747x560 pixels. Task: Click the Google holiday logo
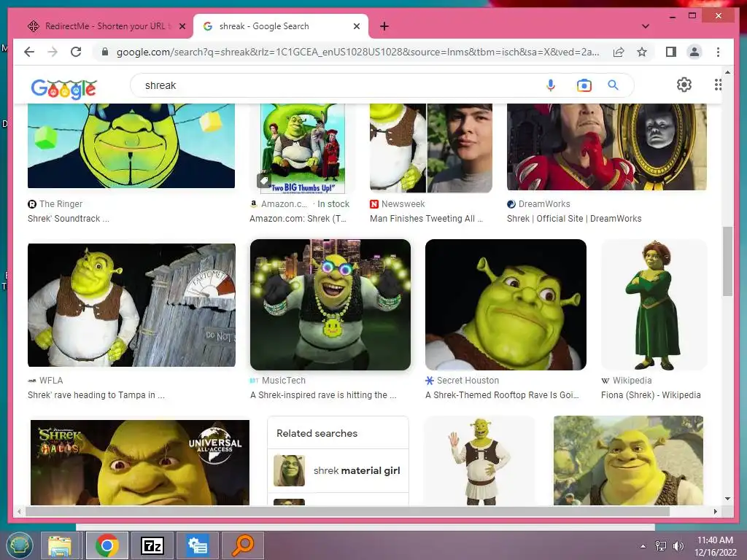64,88
